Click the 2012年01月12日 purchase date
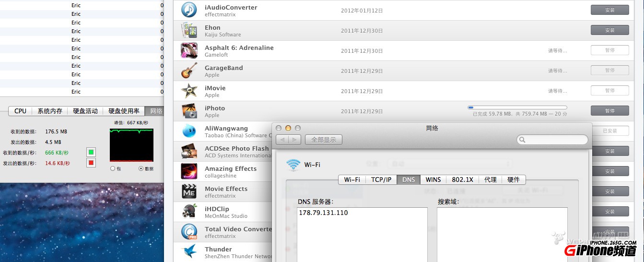 tap(362, 10)
